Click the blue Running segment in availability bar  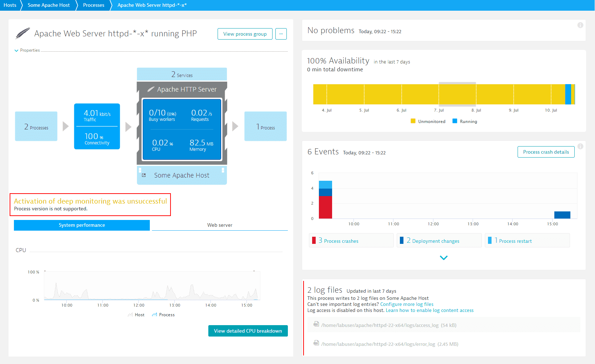pyautogui.click(x=568, y=94)
